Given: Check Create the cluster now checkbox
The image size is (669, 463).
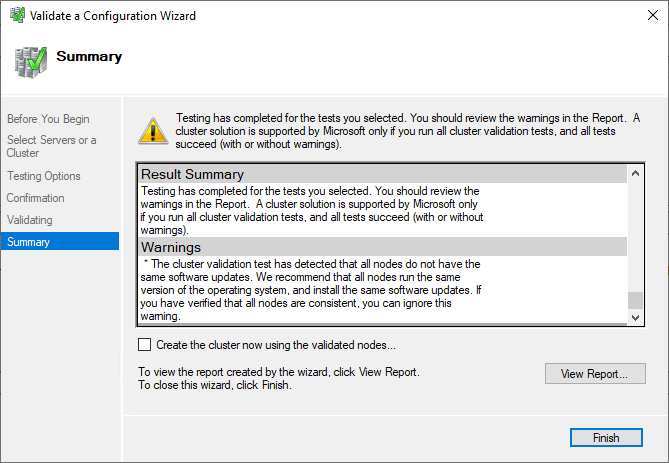Looking at the screenshot, I should (x=145, y=345).
